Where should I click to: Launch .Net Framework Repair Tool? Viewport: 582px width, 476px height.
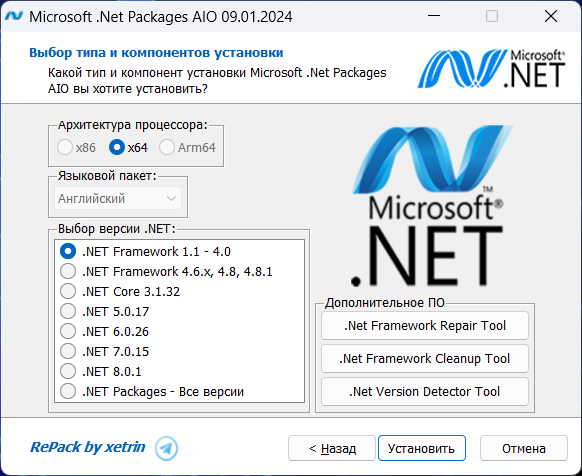[425, 326]
